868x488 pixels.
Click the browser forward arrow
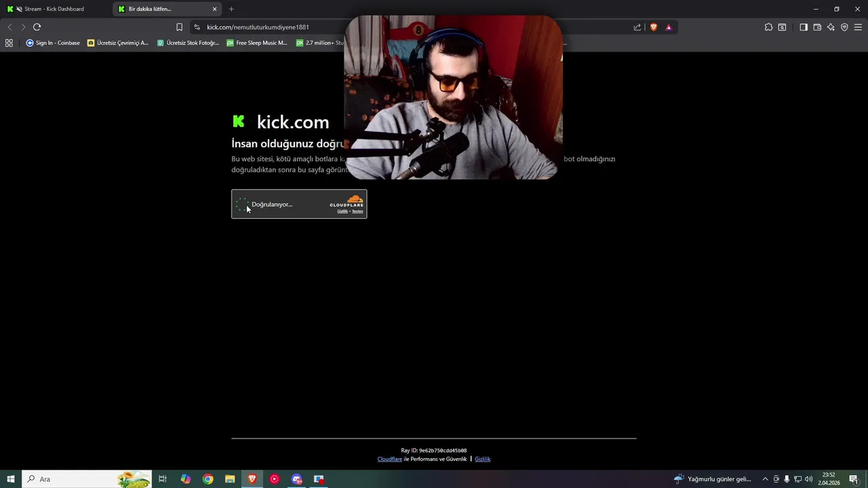tap(23, 27)
